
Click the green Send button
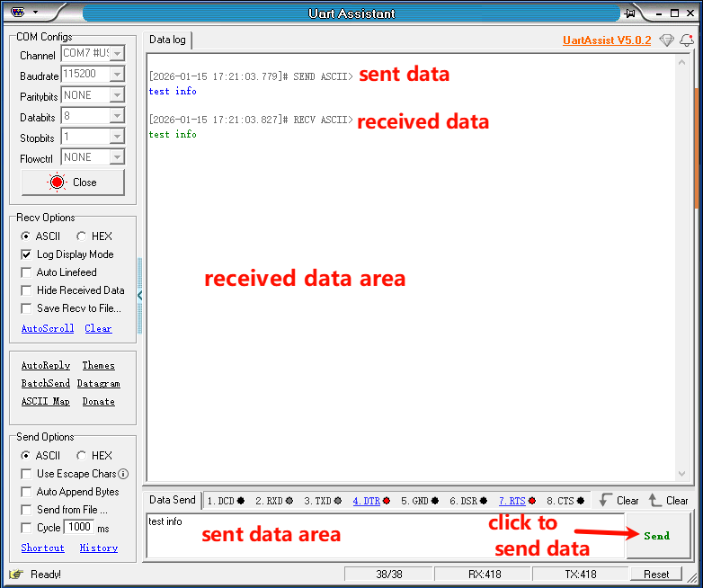tap(657, 536)
